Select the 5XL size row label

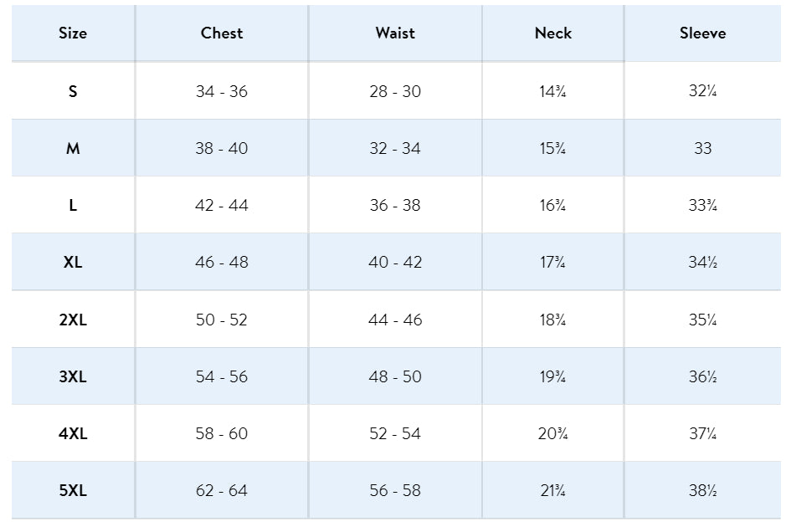pos(73,491)
